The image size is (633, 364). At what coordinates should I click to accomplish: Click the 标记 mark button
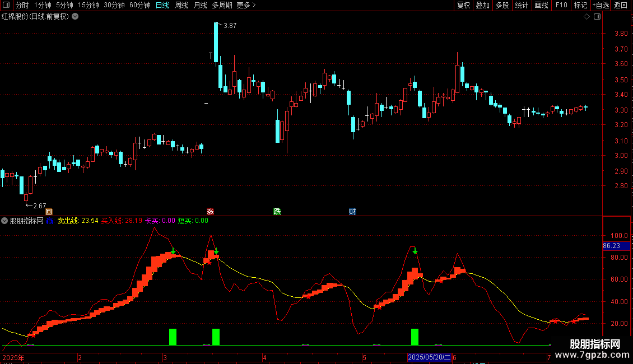point(580,5)
